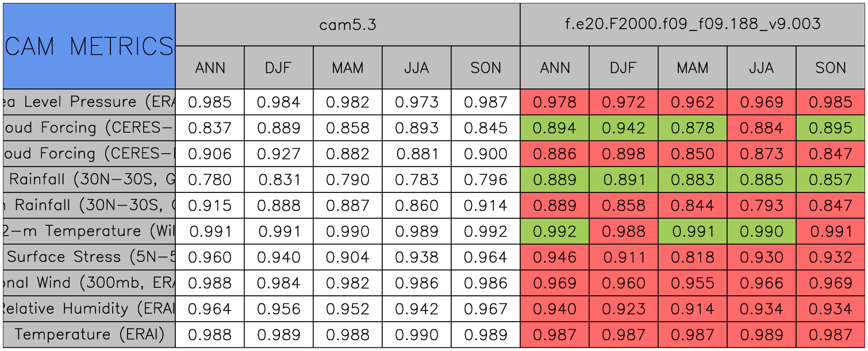
Task: Select the red cell with value 0.793
Action: pos(762,206)
